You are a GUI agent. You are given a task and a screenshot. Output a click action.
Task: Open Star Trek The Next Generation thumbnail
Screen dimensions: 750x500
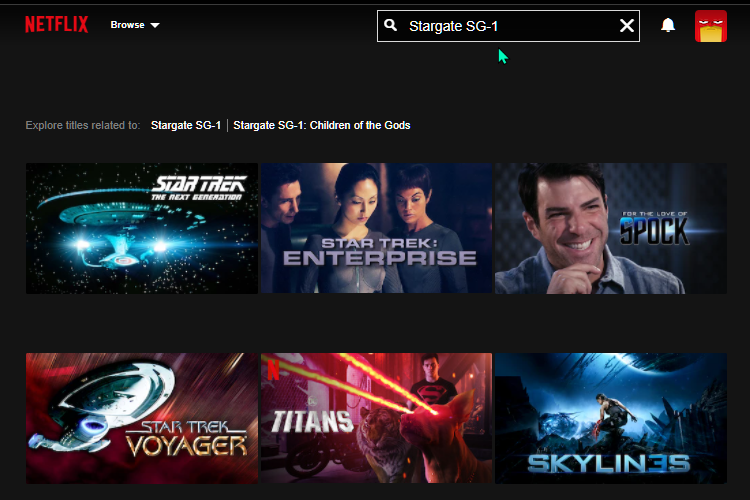[142, 228]
